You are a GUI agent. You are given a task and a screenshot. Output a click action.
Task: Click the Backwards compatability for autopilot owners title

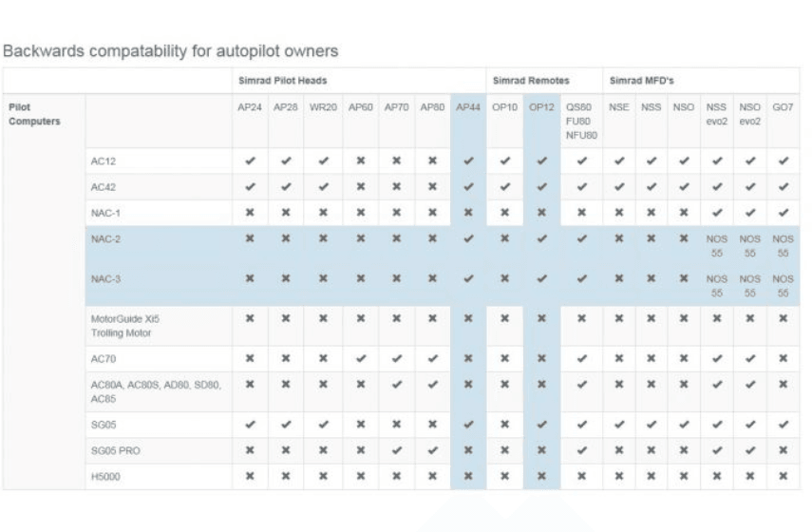tap(172, 48)
